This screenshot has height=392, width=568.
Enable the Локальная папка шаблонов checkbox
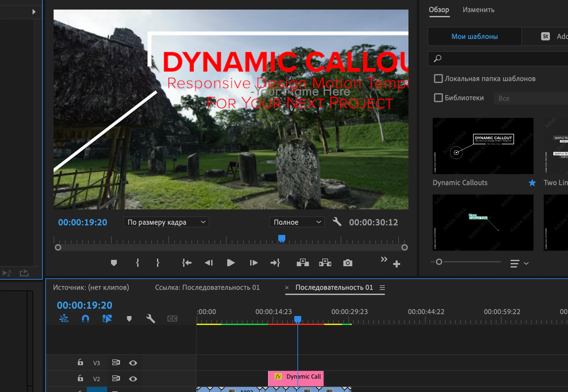[438, 79]
